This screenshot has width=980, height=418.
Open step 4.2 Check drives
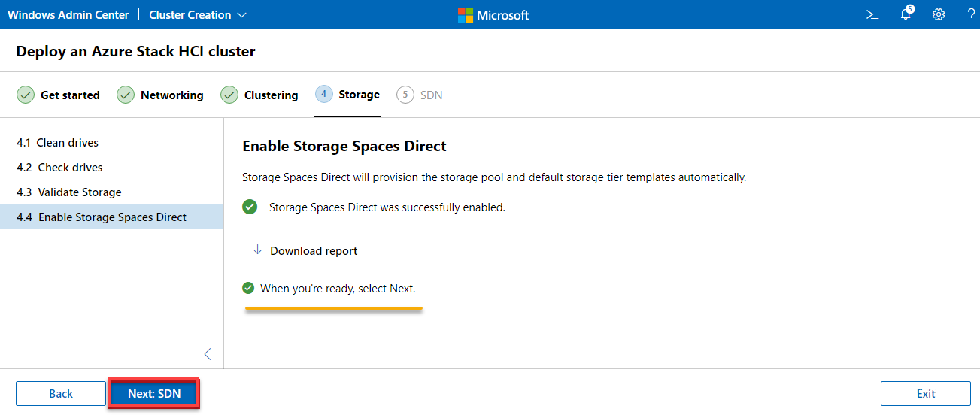pyautogui.click(x=111, y=168)
